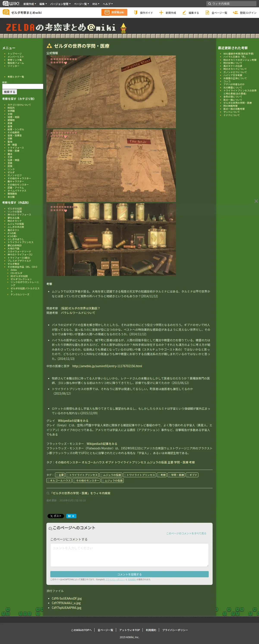Click reCAPTCHA 利用規約 link under comment form

click(x=132, y=579)
